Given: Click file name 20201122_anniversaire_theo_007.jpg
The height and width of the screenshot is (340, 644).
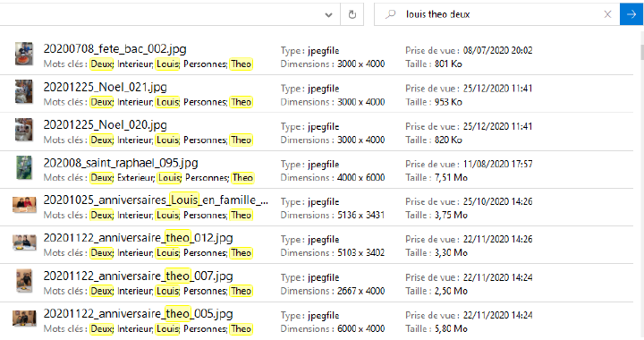Looking at the screenshot, I should click(138, 276).
